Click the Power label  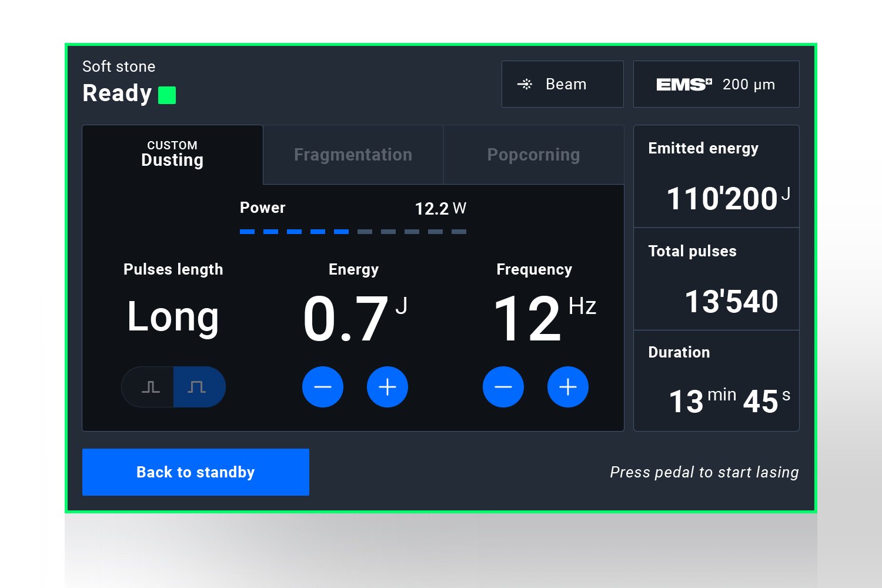262,208
